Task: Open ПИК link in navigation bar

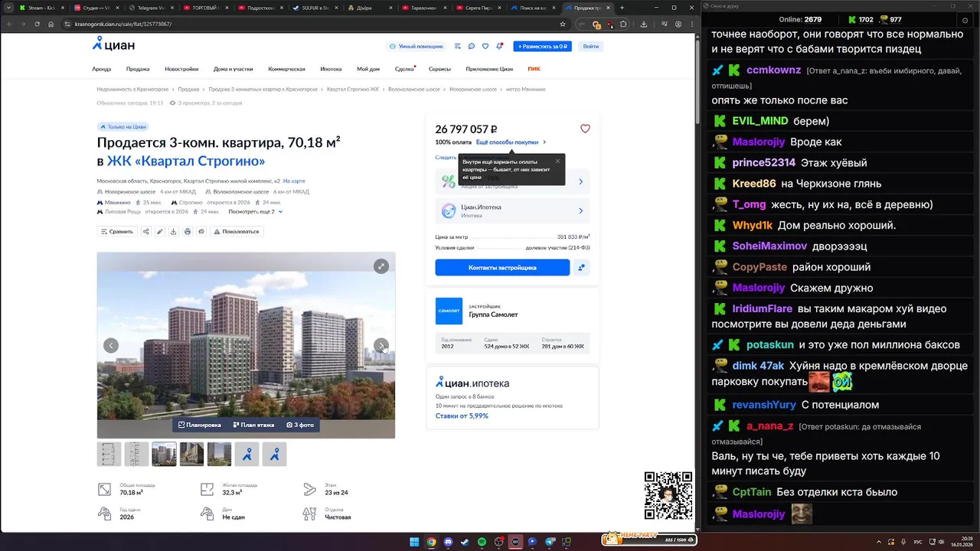Action: (534, 69)
